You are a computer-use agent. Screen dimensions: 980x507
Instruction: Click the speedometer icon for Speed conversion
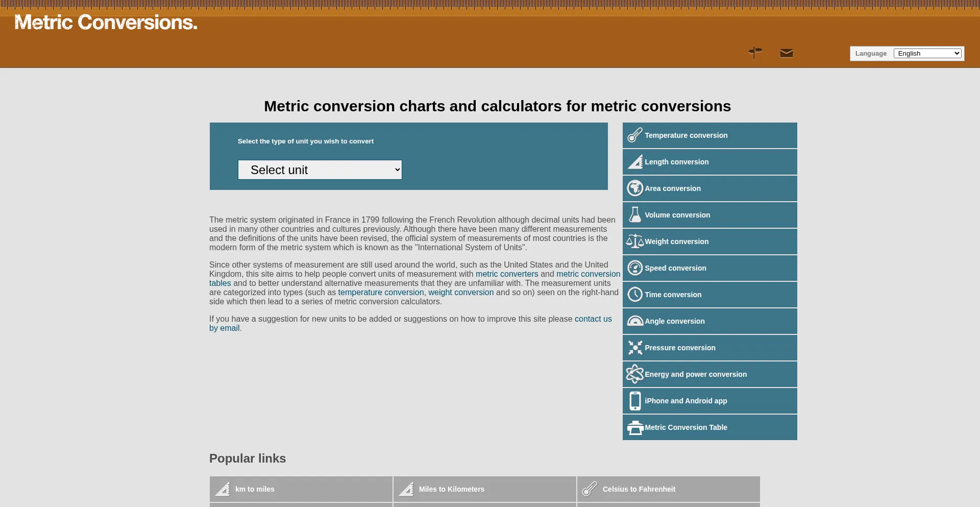coord(634,268)
